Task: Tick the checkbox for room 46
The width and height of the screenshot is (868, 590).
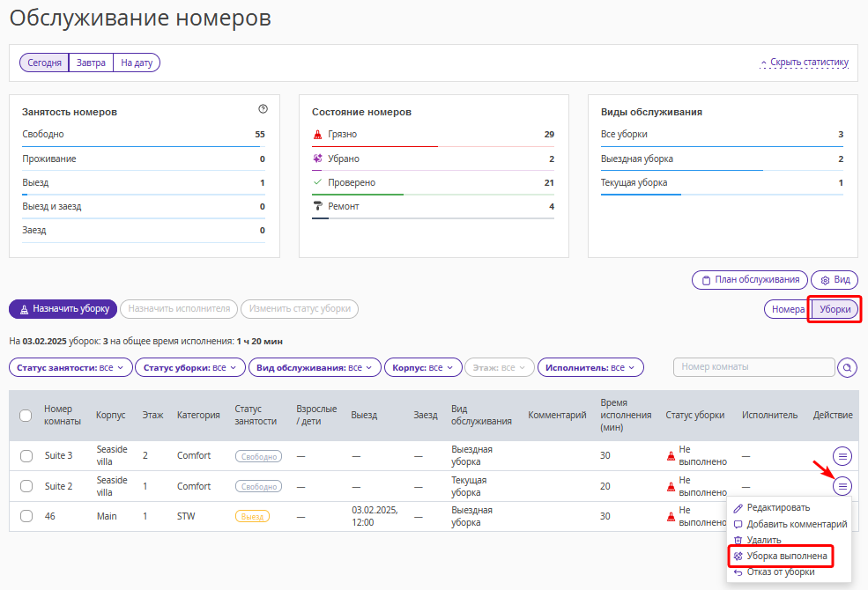Action: pyautogui.click(x=26, y=517)
